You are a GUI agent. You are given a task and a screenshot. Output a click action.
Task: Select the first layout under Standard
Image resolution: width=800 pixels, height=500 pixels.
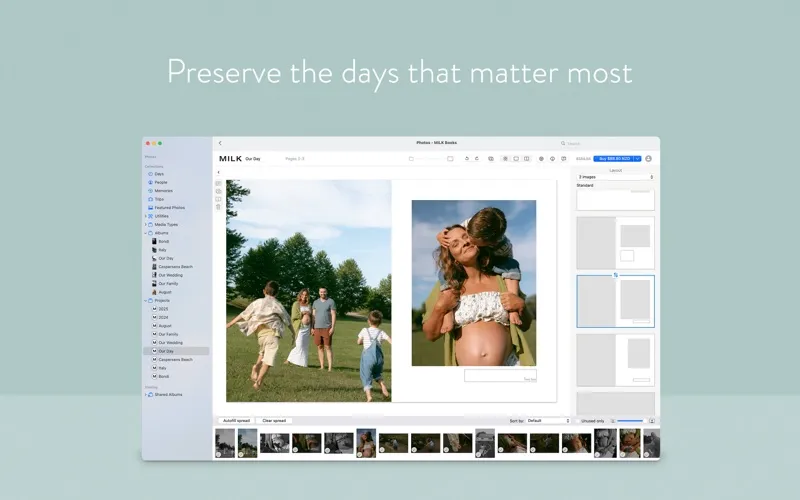pyautogui.click(x=615, y=200)
